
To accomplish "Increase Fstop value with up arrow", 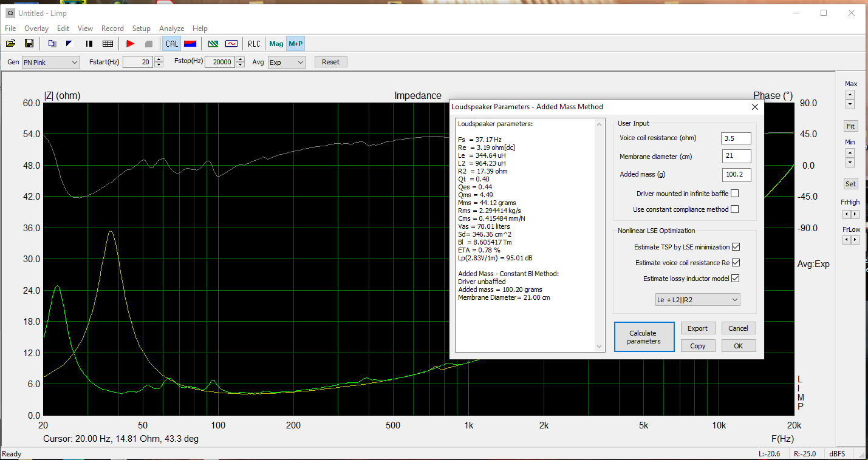I will click(x=241, y=59).
